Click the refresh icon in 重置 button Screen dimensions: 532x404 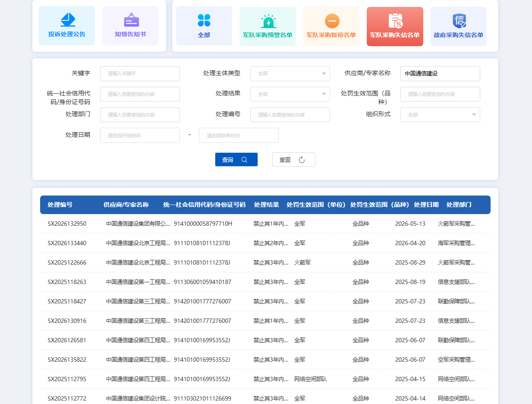tap(302, 160)
